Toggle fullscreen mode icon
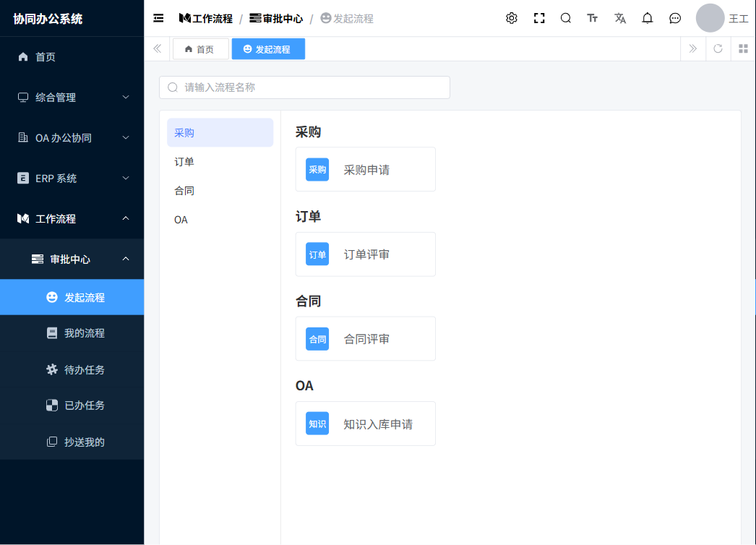Viewport: 756px width, 545px height. point(539,18)
